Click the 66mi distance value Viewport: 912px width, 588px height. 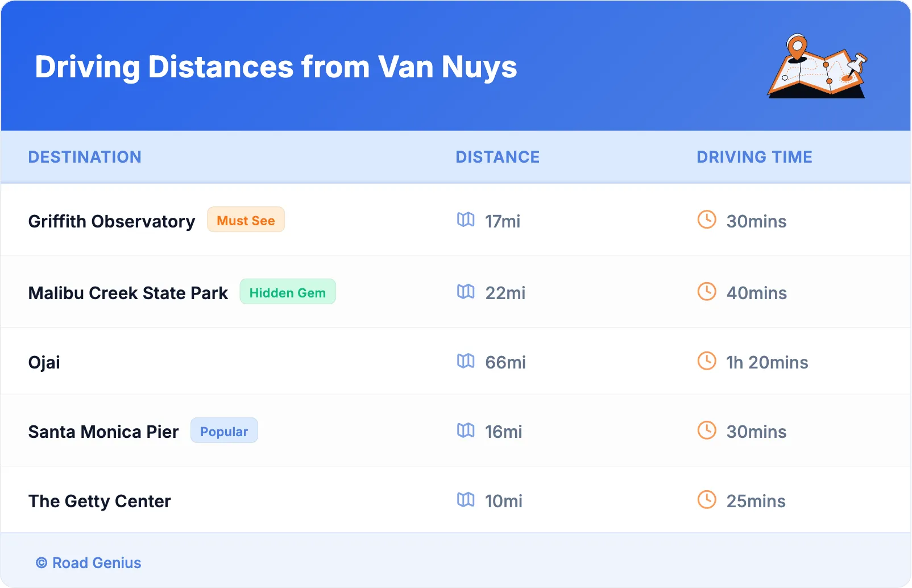coord(505,362)
